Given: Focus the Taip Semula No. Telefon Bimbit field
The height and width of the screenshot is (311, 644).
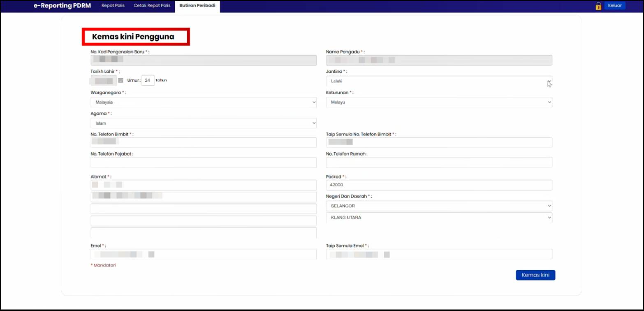Looking at the screenshot, I should (x=439, y=142).
